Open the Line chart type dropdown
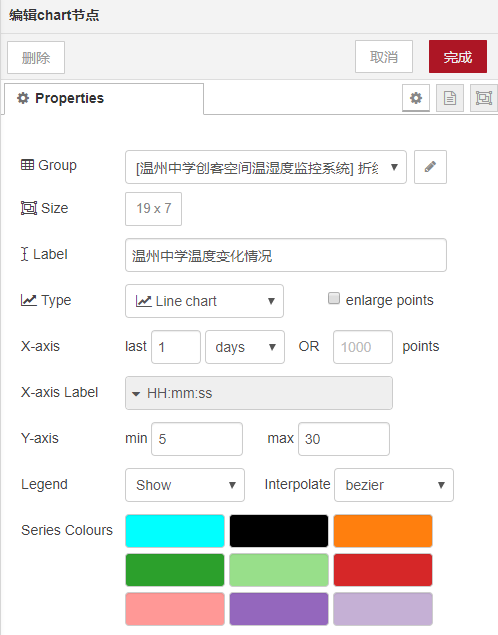Viewport: 498px width, 635px height. coord(204,301)
